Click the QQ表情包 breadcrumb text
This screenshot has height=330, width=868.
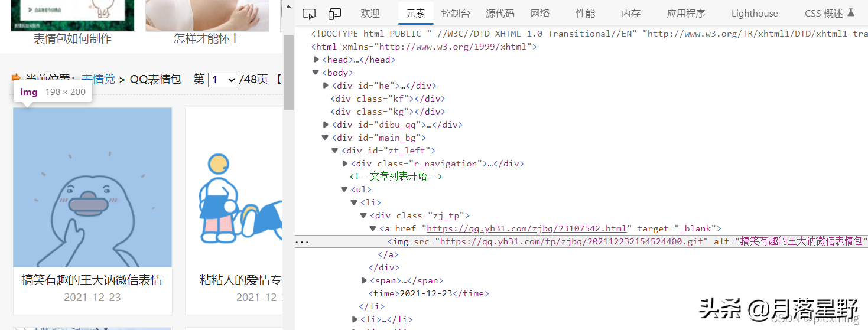click(155, 79)
